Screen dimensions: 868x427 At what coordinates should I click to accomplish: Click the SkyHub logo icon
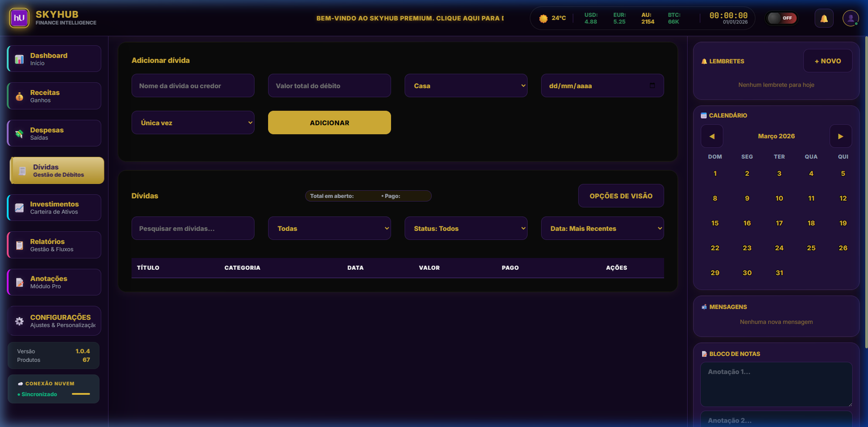click(x=19, y=18)
